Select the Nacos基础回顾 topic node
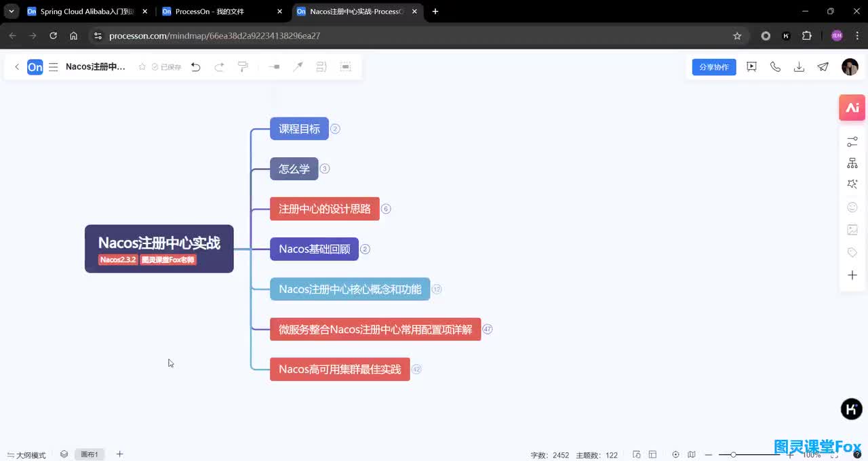 [x=314, y=249]
